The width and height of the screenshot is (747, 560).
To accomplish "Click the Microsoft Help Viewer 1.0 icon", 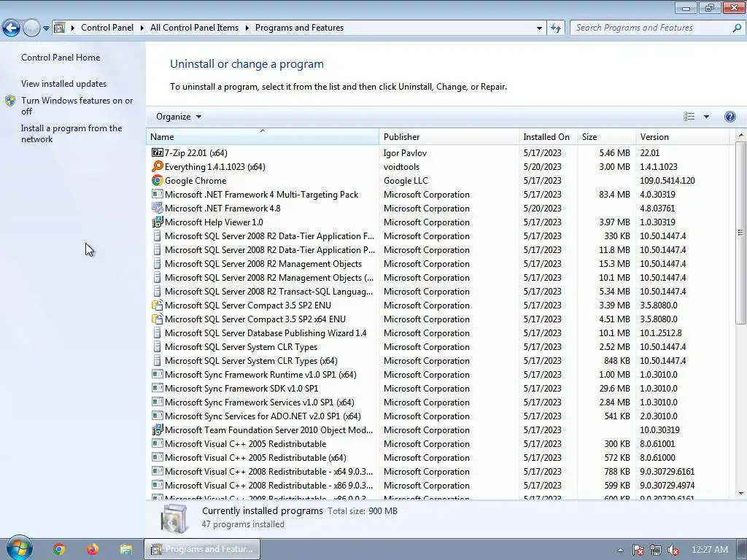I will (x=157, y=222).
